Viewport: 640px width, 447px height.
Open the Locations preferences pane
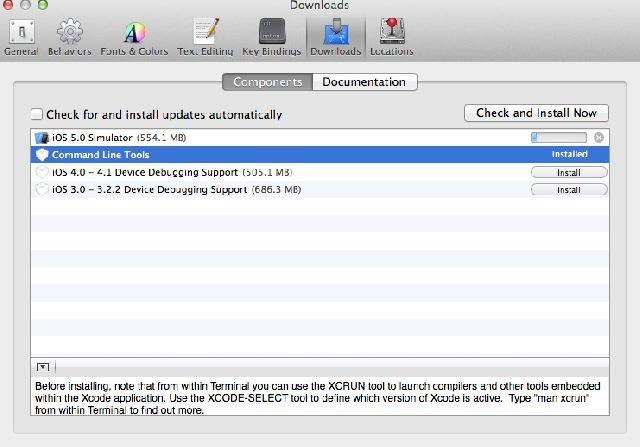point(391,35)
